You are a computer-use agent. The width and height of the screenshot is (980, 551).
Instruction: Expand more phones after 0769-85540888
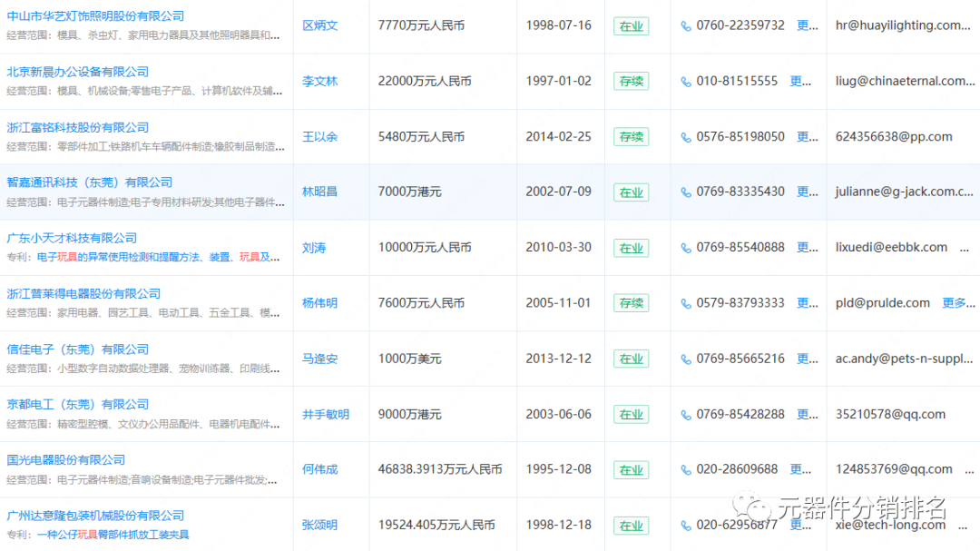pos(808,248)
